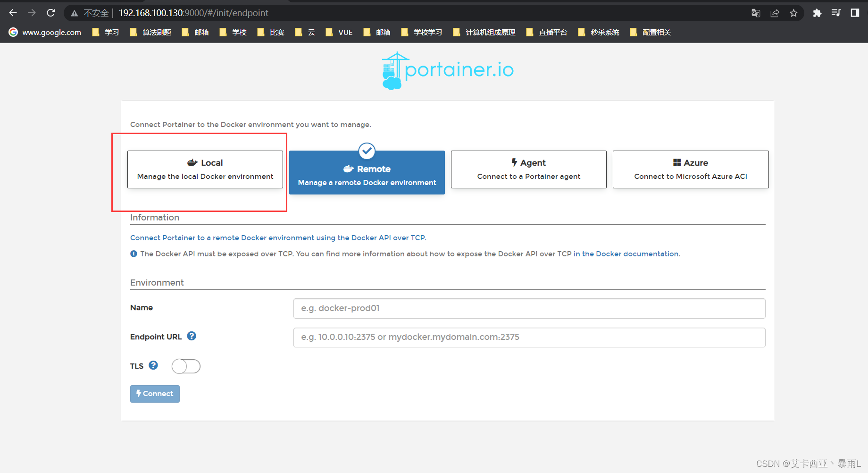The image size is (868, 473).
Task: Select the Azure ACI option
Action: 691,169
